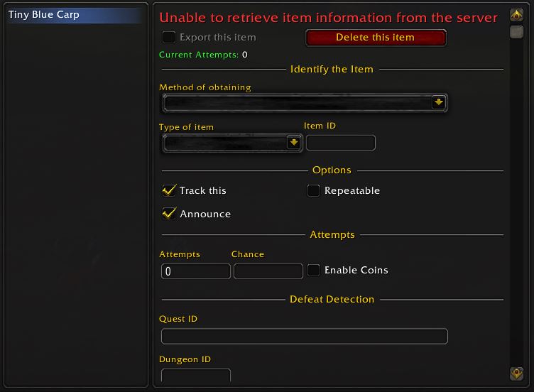Click the server retrieval error message
Screen dimensions: 534x392
coord(328,18)
